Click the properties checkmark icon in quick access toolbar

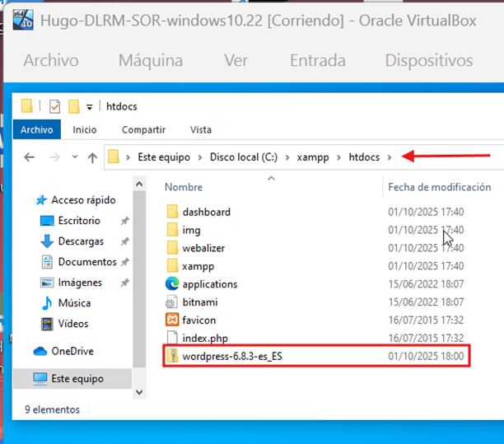(55, 106)
